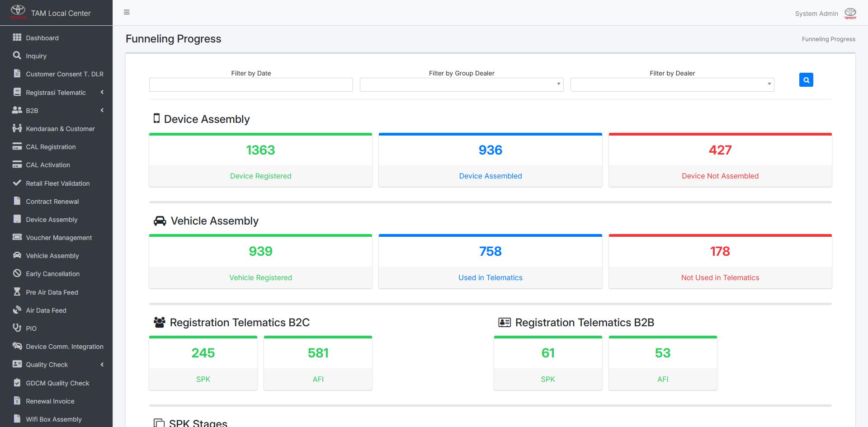Image resolution: width=868 pixels, height=427 pixels.
Task: Click the Pre Air Data Feed hourglass icon
Action: pos(17,292)
